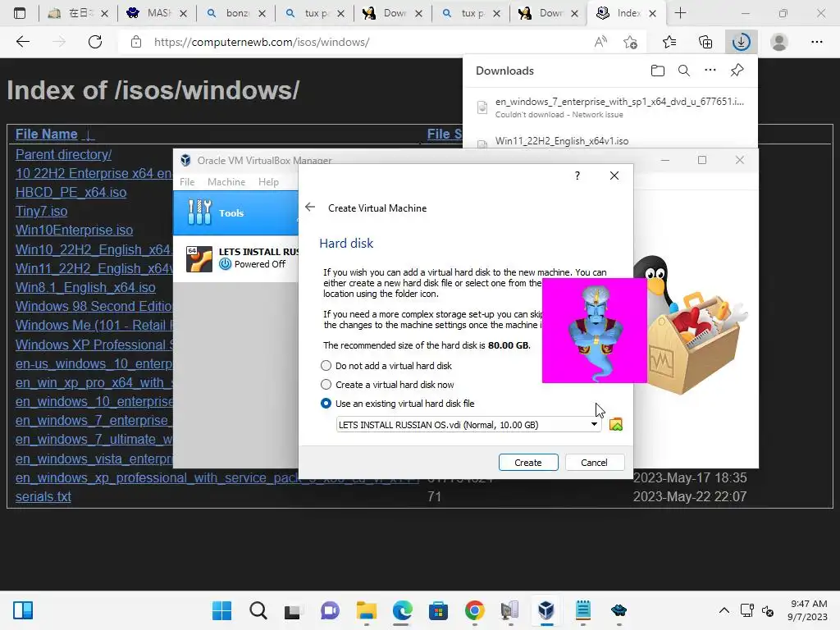Open browser Collections icon
840x630 pixels.
pos(705,42)
